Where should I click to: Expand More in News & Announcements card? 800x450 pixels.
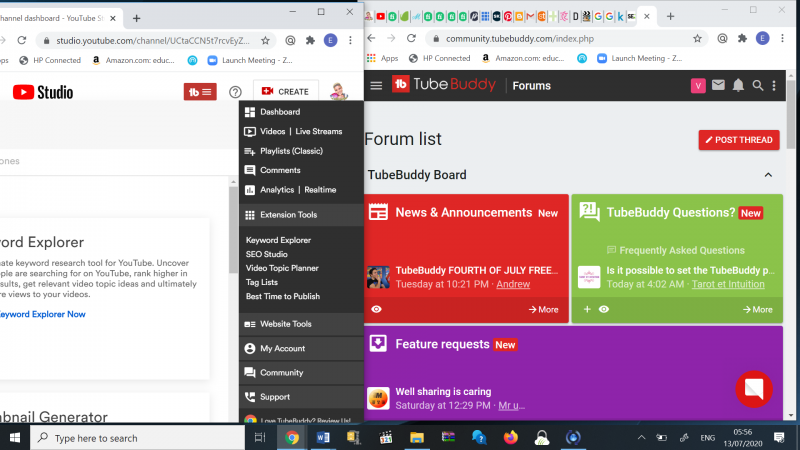pyautogui.click(x=543, y=309)
